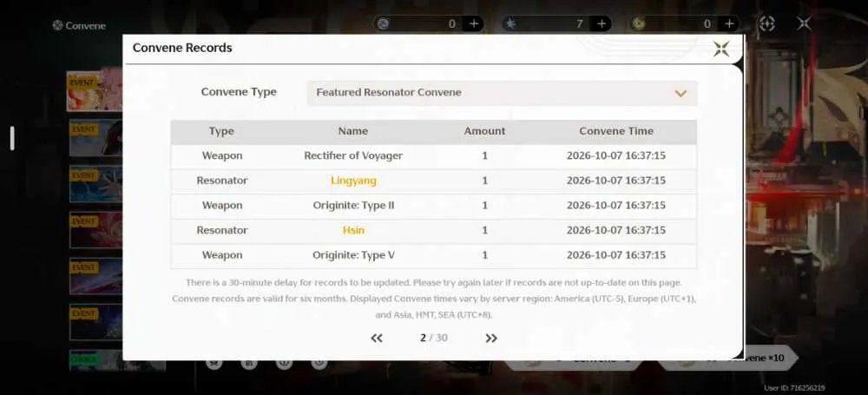Click the Amount column header

tap(485, 131)
